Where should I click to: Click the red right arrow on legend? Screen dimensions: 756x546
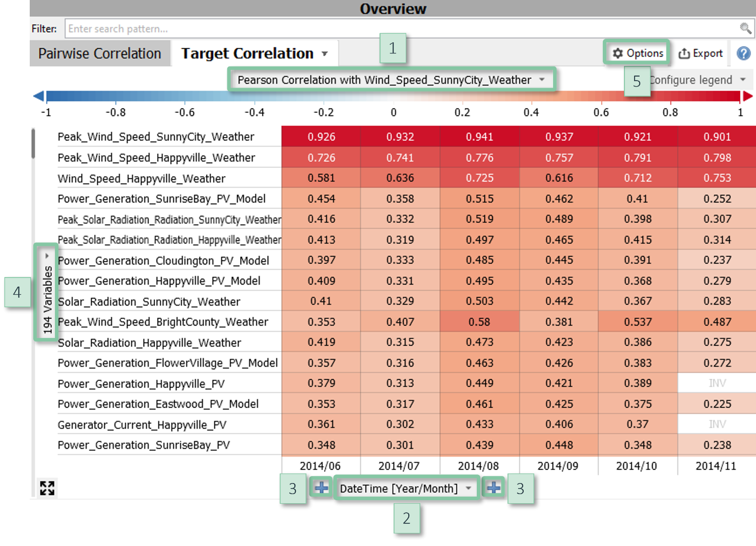(x=748, y=96)
